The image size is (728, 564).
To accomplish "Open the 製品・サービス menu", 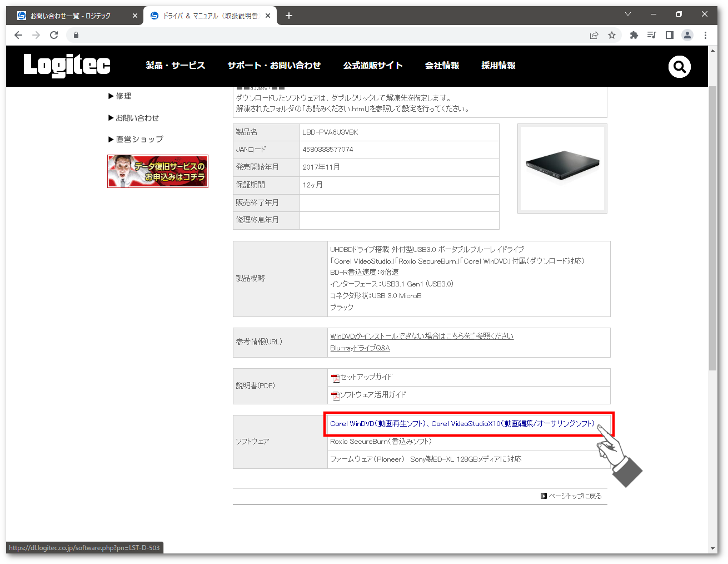I will [x=176, y=66].
